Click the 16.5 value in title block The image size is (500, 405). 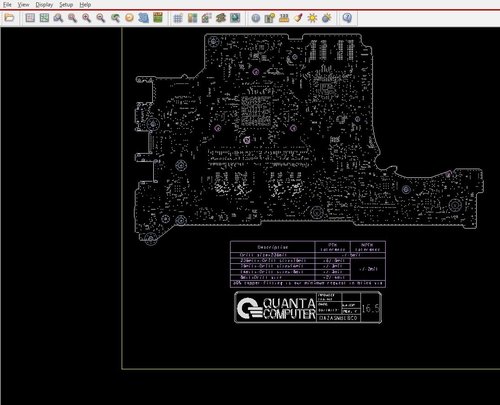tap(371, 308)
